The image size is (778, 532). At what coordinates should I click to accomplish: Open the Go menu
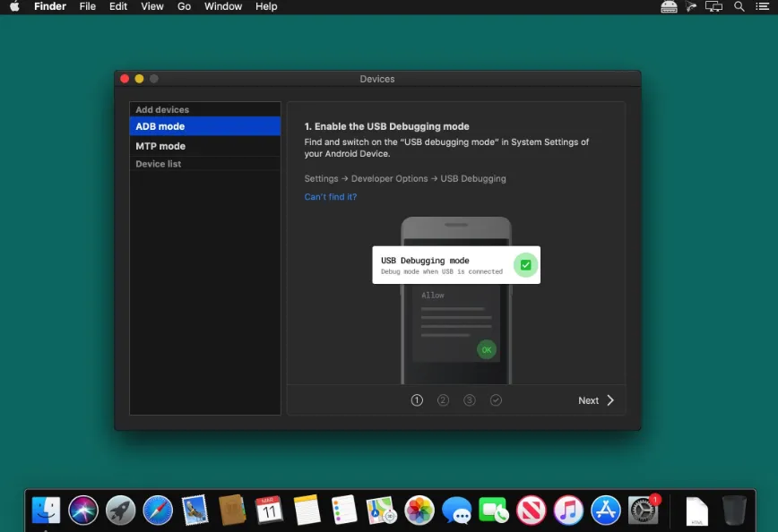pos(184,6)
